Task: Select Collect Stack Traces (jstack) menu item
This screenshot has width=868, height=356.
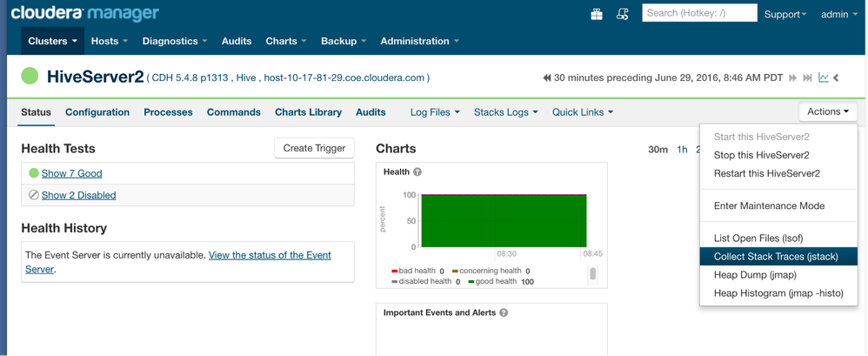Action: point(775,257)
